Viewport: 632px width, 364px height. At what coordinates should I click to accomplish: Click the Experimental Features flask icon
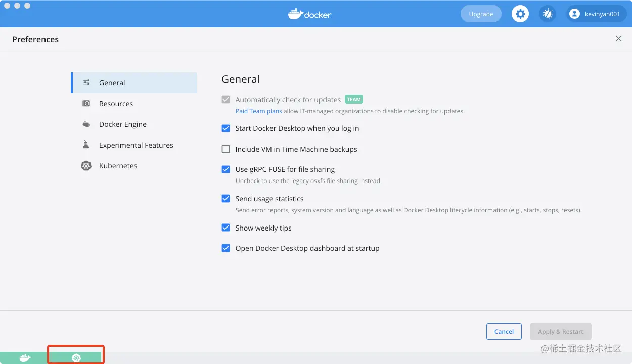click(86, 145)
